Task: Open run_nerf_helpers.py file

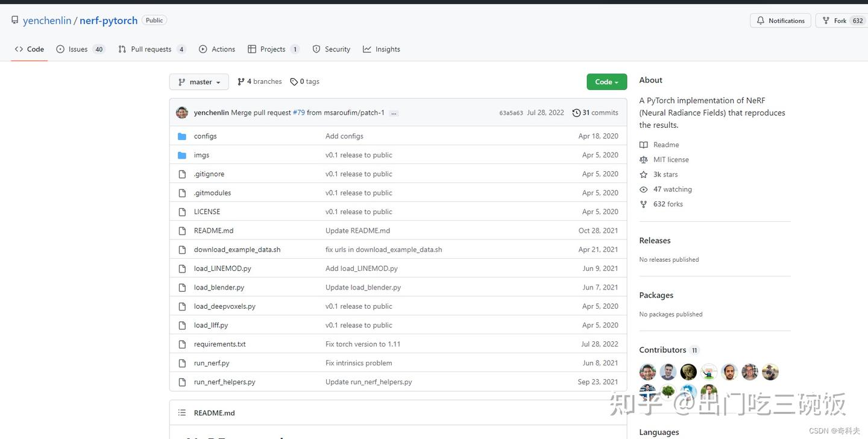Action: click(225, 382)
